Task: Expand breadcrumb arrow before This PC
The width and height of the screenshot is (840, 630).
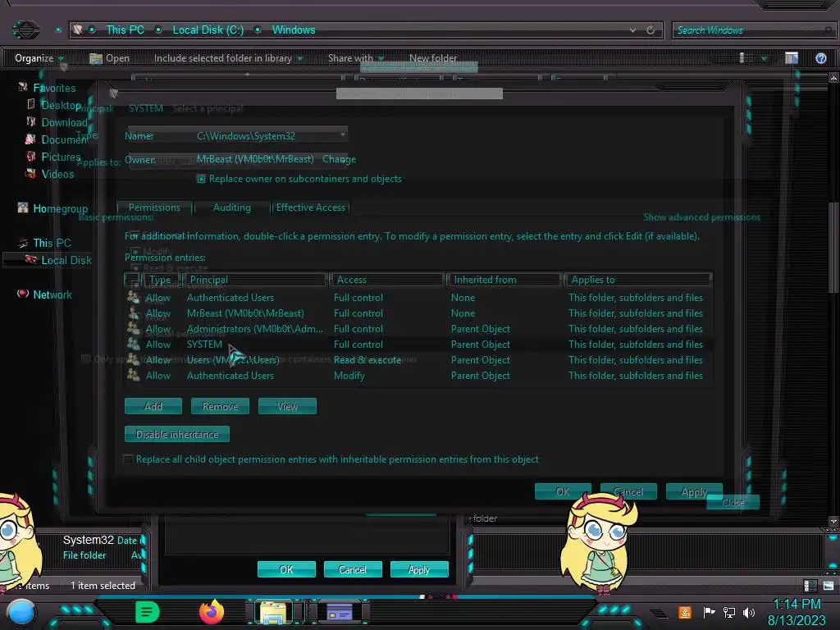Action: pos(92,30)
